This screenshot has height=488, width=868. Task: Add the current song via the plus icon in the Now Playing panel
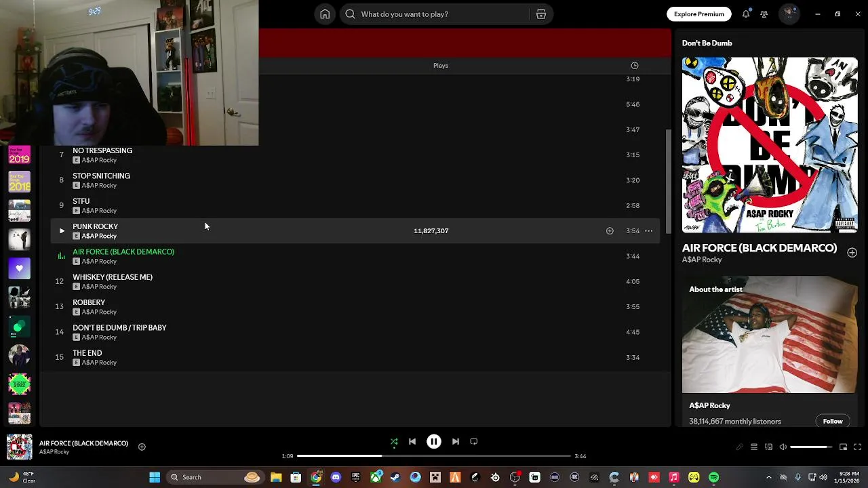click(852, 253)
